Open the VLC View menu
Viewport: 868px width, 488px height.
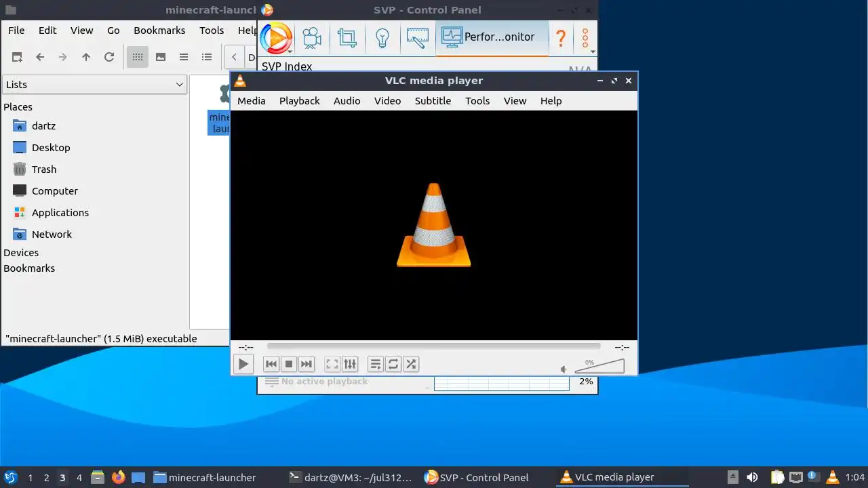pyautogui.click(x=515, y=100)
